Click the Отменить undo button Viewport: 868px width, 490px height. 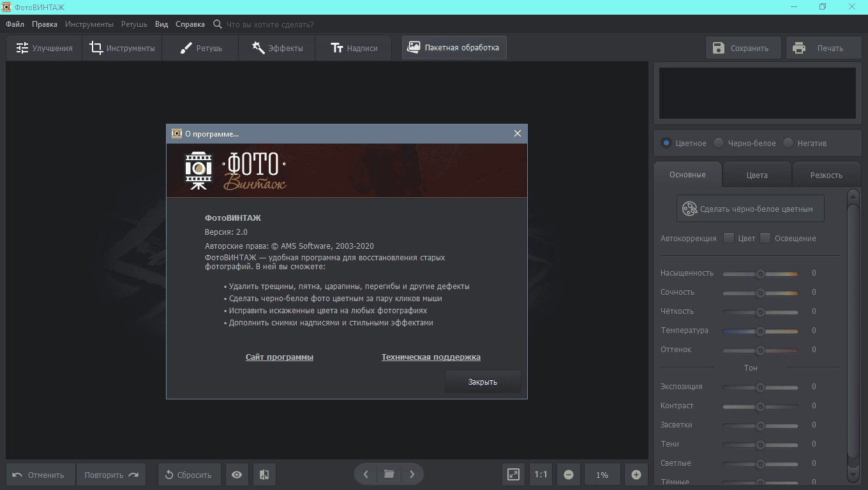[x=41, y=475]
